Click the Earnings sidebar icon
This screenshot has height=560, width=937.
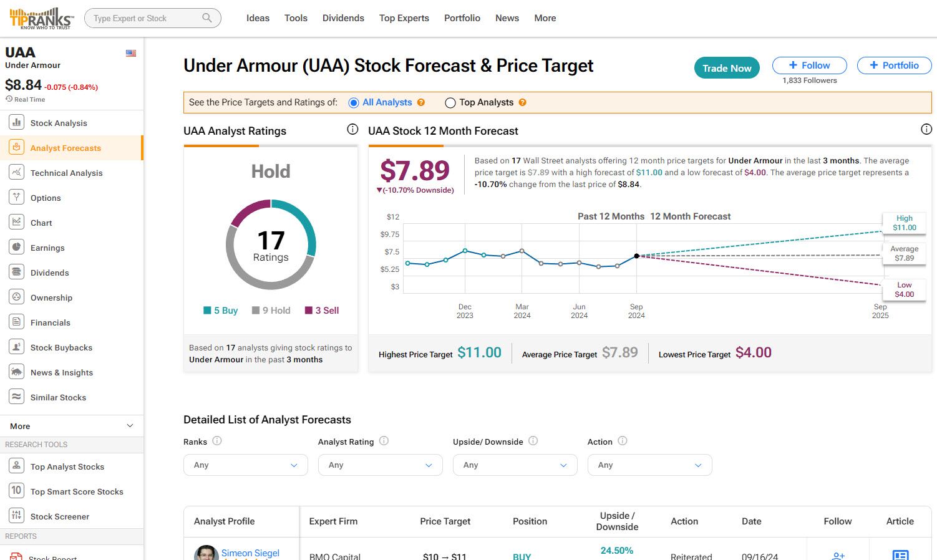click(17, 247)
